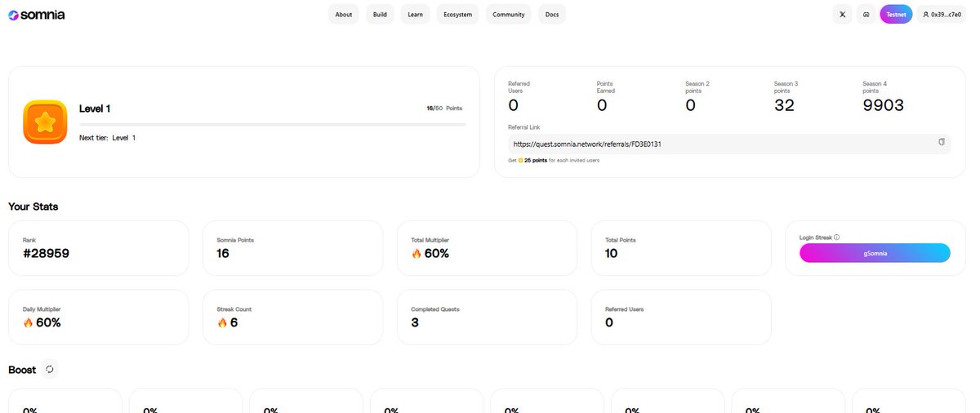The image size is (980, 413).
Task: Open the Discord social icon link
Action: 866,15
